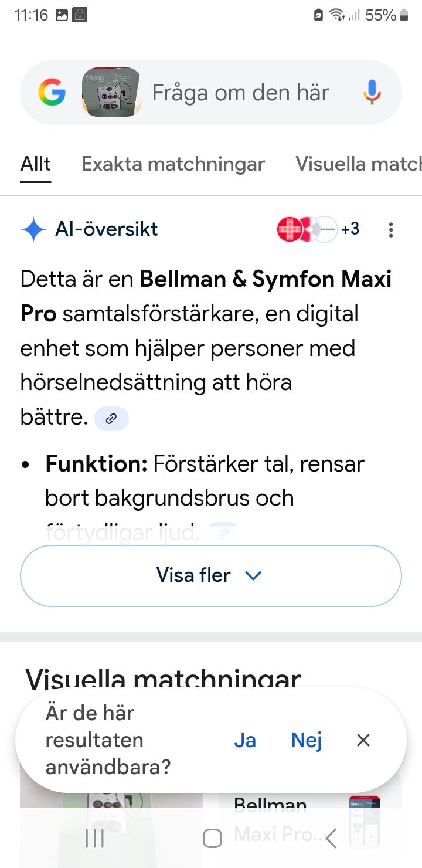Image resolution: width=422 pixels, height=868 pixels.
Task: Answer 'Nej' to the feedback prompt
Action: click(307, 740)
